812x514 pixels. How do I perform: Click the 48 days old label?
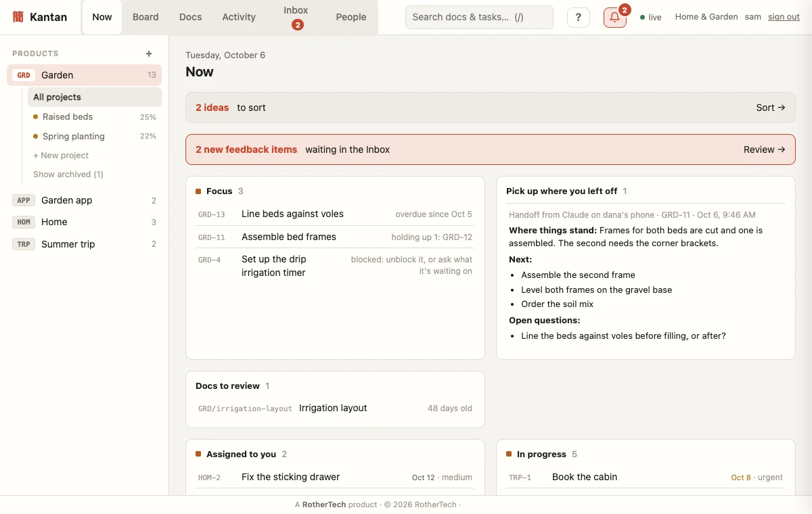pos(450,408)
